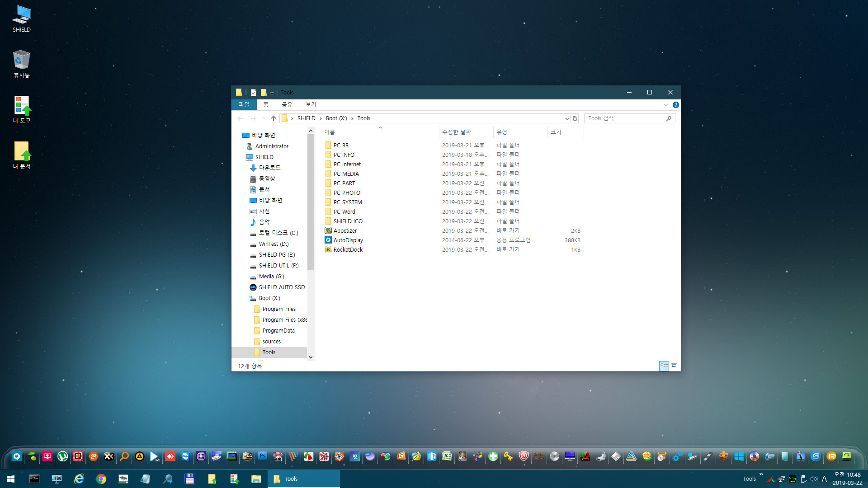Viewport: 868px width, 488px height.
Task: Switch to large icons view layout button
Action: (x=674, y=366)
